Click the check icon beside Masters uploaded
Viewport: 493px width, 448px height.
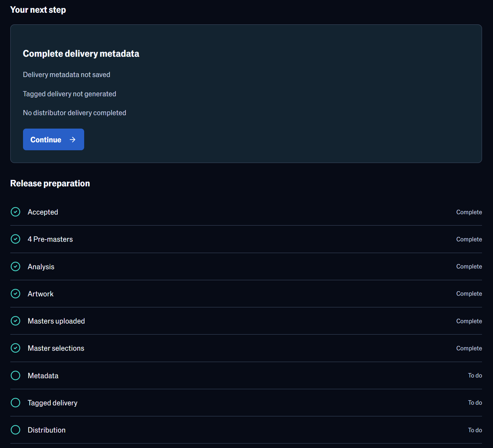(15, 321)
